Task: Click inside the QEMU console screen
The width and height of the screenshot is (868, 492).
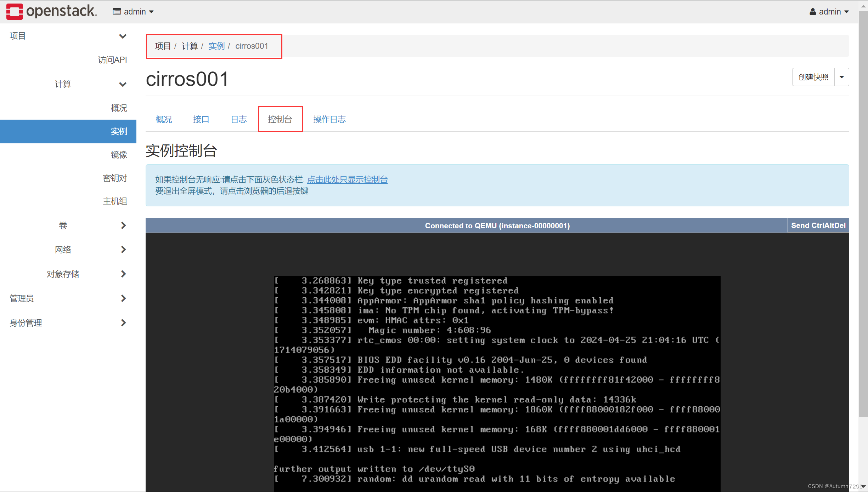Action: 497,384
